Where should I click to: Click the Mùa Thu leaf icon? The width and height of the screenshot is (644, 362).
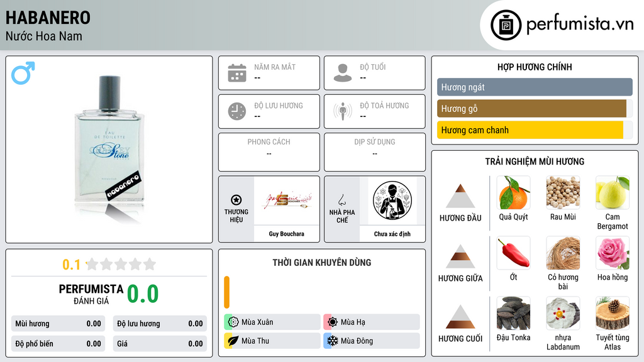click(x=233, y=341)
